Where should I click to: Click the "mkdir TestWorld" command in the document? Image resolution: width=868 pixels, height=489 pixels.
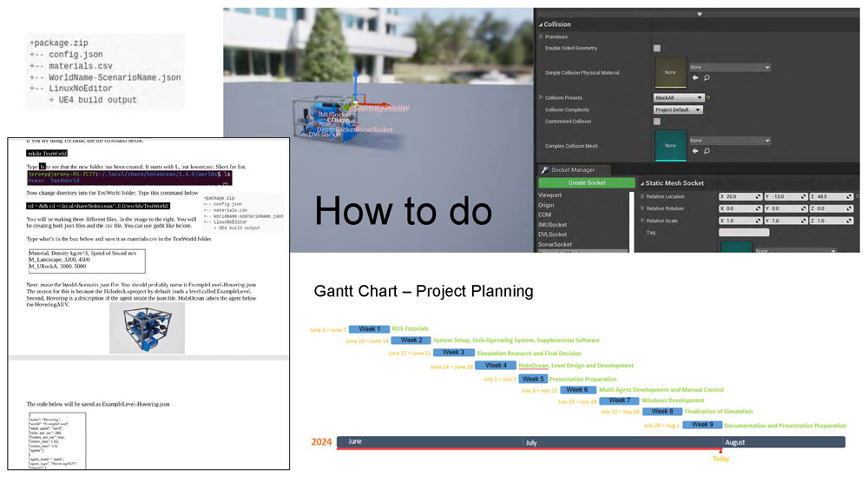[47, 154]
